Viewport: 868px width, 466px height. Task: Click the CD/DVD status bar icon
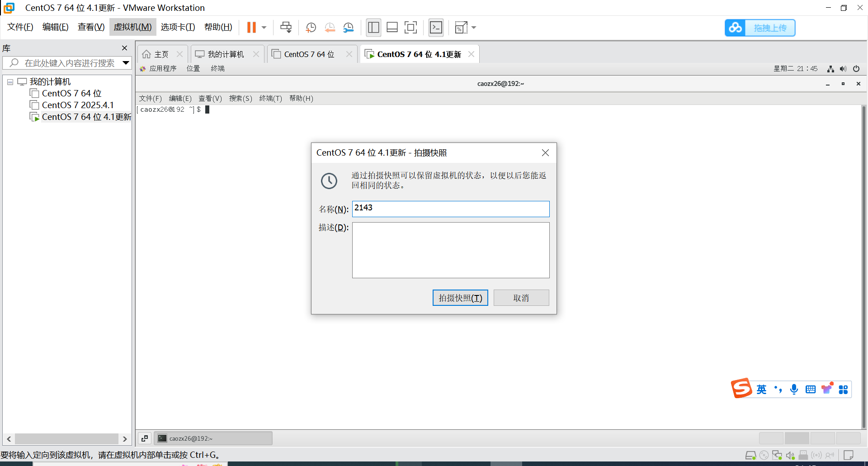click(x=764, y=455)
